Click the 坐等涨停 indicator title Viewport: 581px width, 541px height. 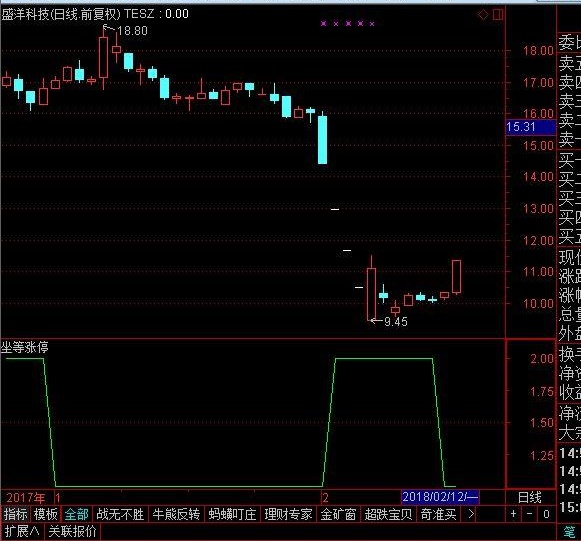pyautogui.click(x=24, y=348)
